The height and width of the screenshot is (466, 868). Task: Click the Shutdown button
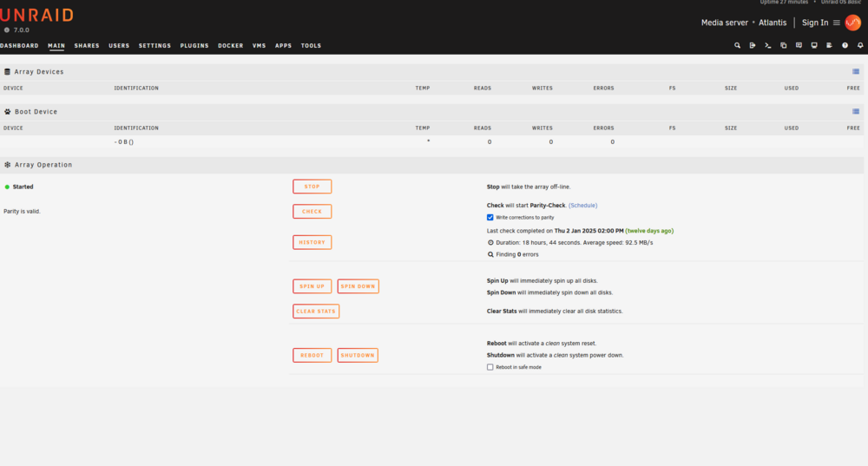click(x=358, y=355)
